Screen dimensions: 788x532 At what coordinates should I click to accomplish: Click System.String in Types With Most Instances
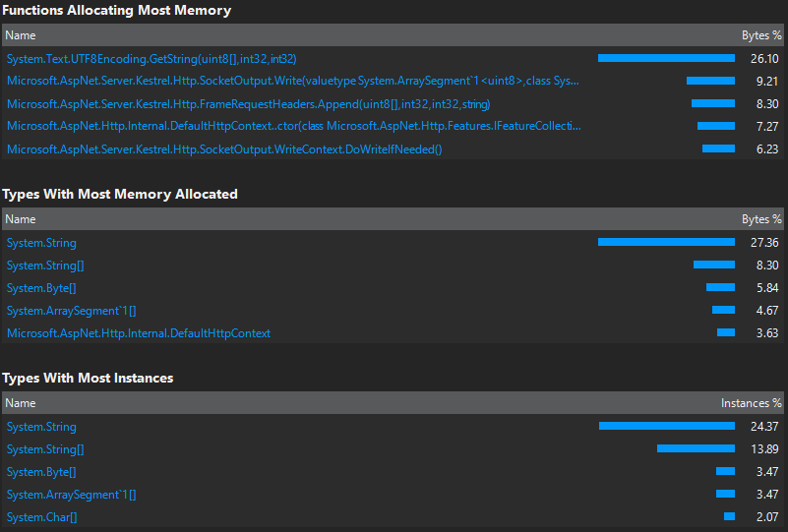tap(41, 427)
